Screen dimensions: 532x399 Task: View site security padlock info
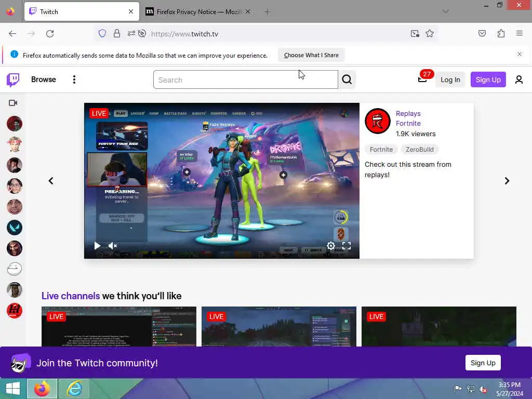[117, 34]
